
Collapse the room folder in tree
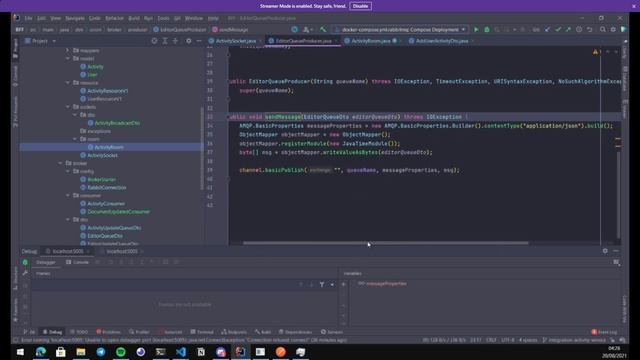pyautogui.click(x=75, y=139)
